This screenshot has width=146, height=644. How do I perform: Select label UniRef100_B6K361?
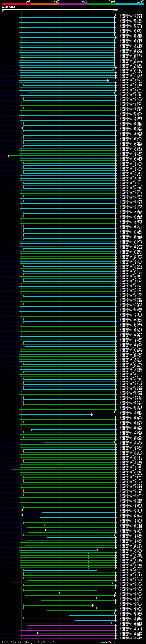(x=131, y=447)
